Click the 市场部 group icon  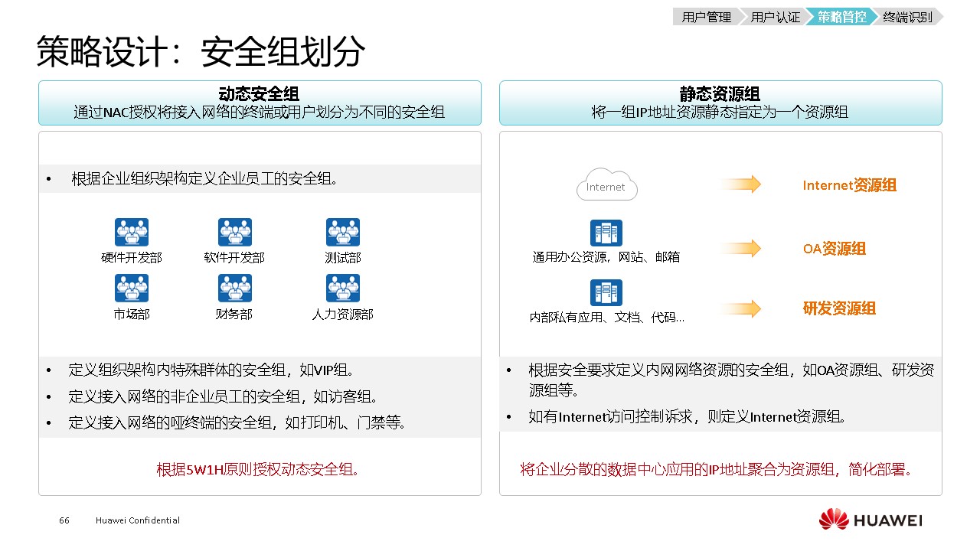132,289
